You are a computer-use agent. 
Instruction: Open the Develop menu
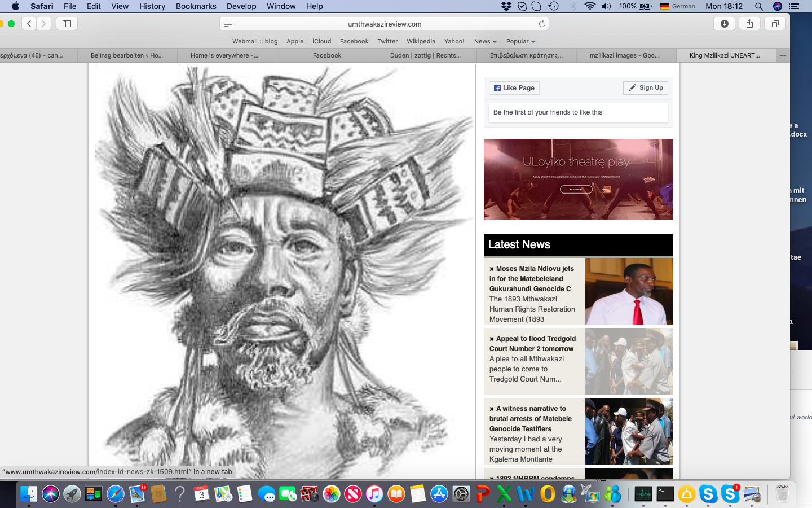(241, 6)
